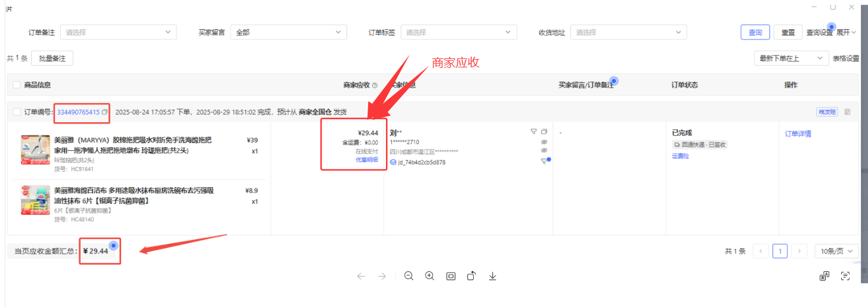Viewport: 868px width, 307px height.
Task: Click the text recognition icon at bottom right
Action: click(x=845, y=276)
